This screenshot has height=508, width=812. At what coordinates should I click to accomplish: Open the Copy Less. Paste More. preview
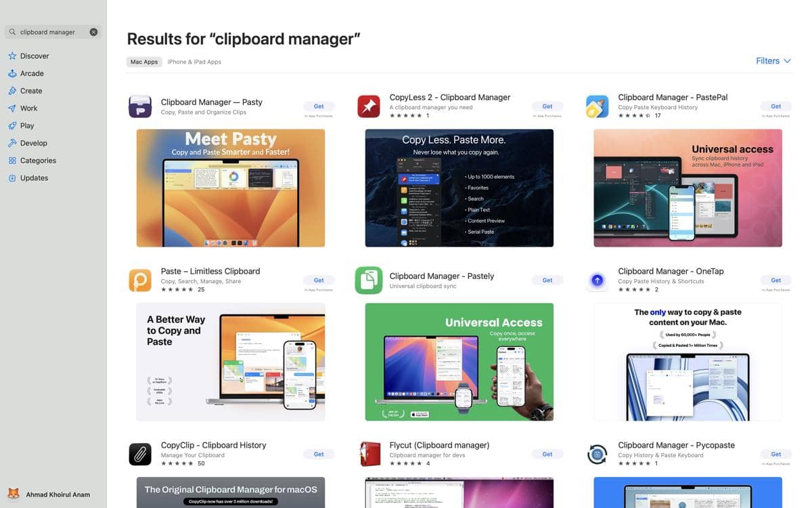pyautogui.click(x=459, y=188)
